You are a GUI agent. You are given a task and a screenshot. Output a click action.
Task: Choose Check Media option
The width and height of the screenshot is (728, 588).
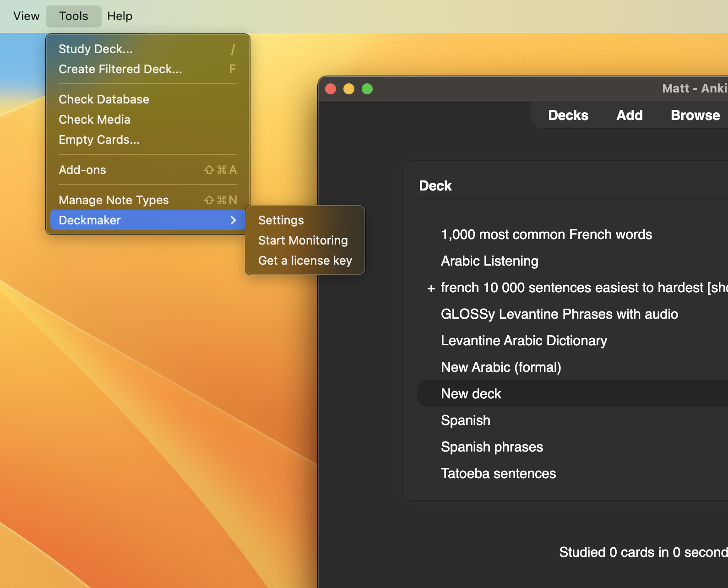pyautogui.click(x=94, y=120)
